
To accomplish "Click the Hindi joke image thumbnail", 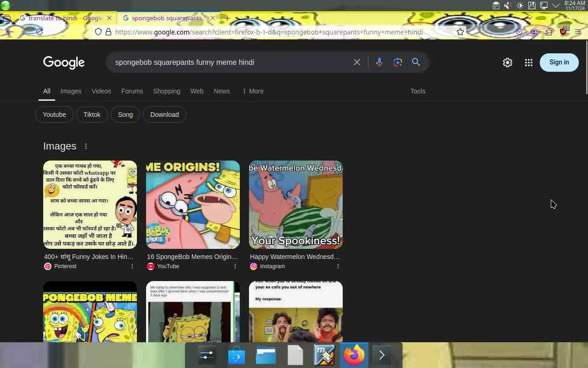I will tap(90, 205).
